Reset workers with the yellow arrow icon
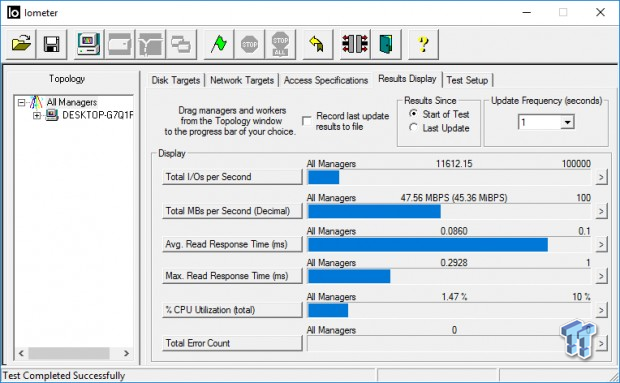The image size is (620, 383). (318, 44)
